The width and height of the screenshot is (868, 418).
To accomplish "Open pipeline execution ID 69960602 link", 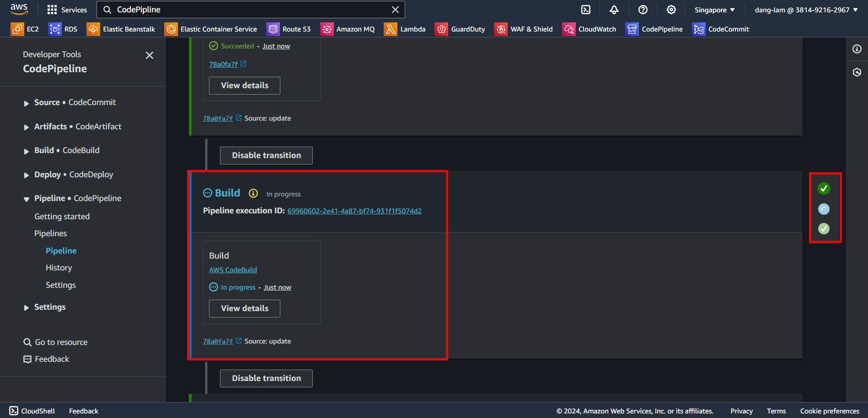I will pyautogui.click(x=354, y=211).
